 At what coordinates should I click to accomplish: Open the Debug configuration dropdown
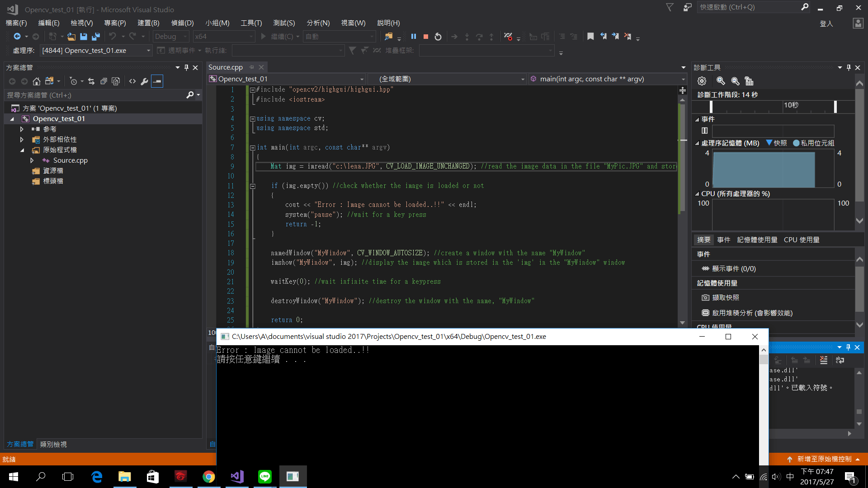[185, 36]
